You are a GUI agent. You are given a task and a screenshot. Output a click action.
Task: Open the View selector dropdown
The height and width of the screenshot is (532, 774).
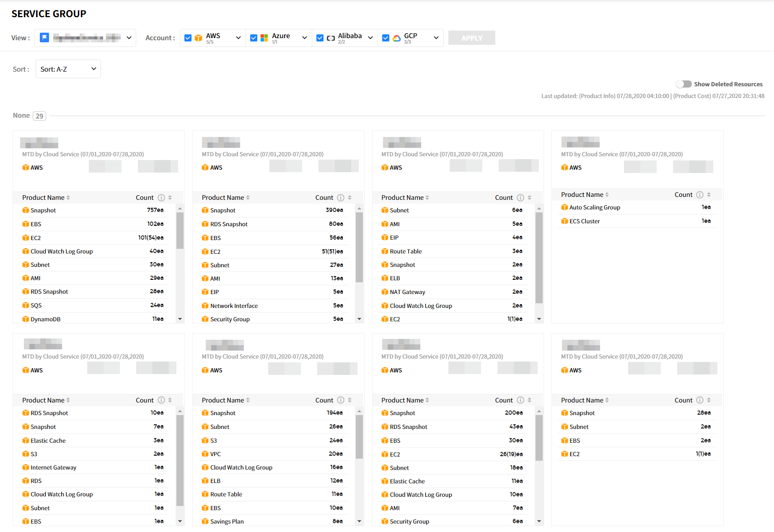(129, 38)
